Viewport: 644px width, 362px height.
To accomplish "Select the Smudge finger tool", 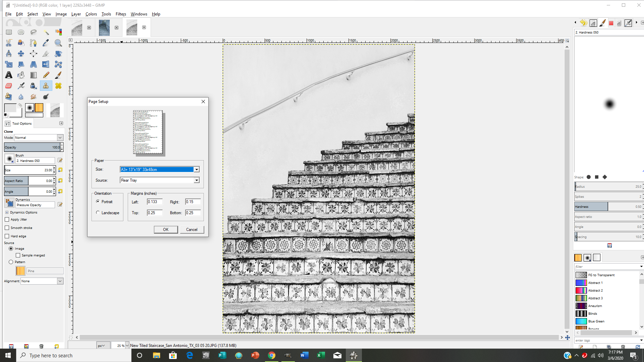I will point(33,97).
